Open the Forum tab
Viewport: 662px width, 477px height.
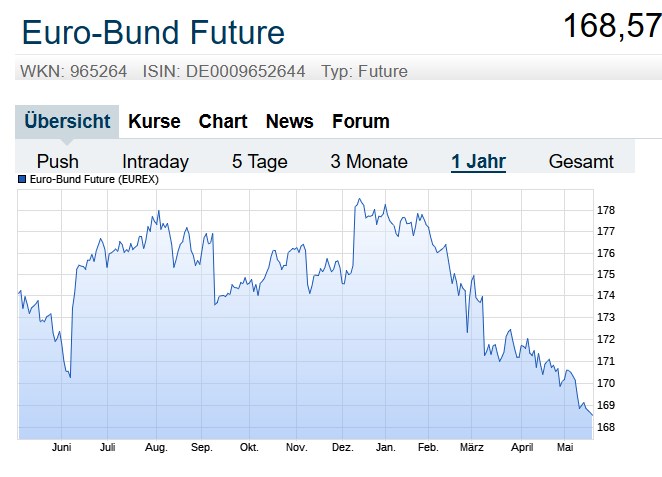(360, 121)
